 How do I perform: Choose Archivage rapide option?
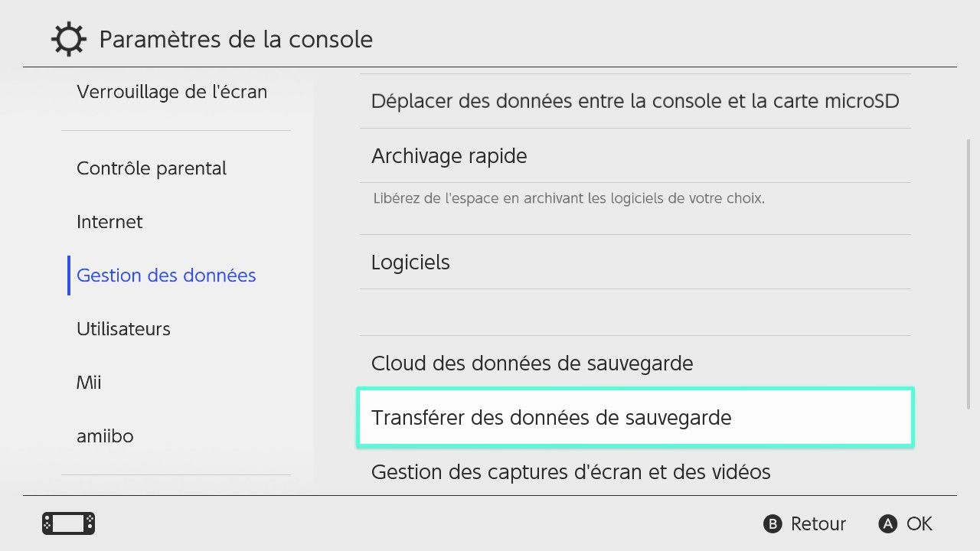pos(635,155)
